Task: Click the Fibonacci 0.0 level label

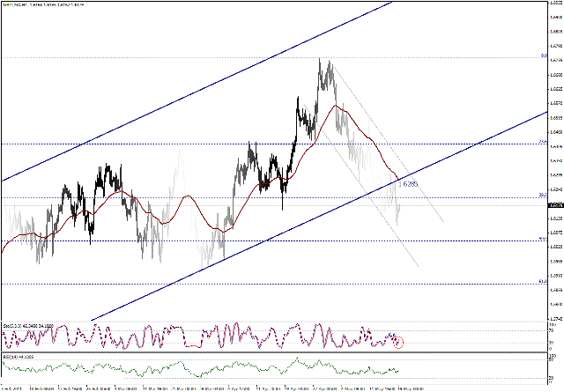Action: point(544,56)
